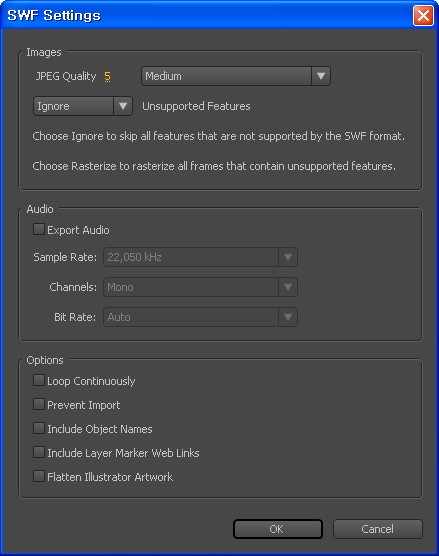Toggle Include Layer Marker Web Links

coord(39,452)
